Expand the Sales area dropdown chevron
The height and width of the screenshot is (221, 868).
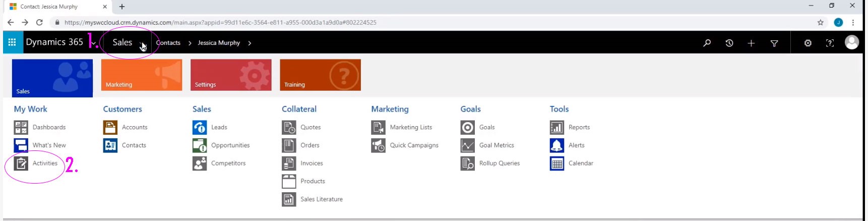coord(142,43)
